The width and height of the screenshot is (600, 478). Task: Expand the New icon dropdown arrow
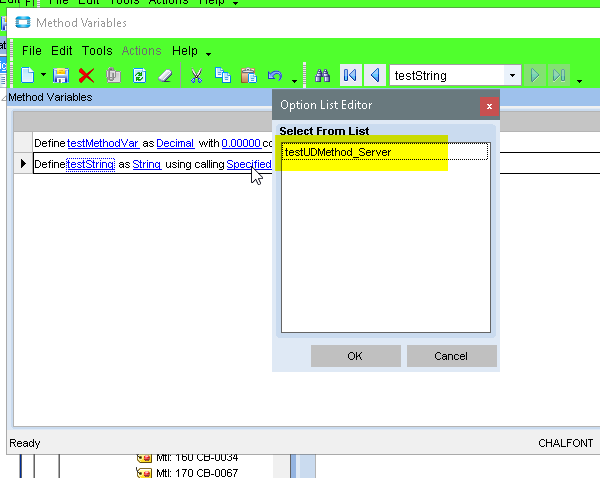43,76
